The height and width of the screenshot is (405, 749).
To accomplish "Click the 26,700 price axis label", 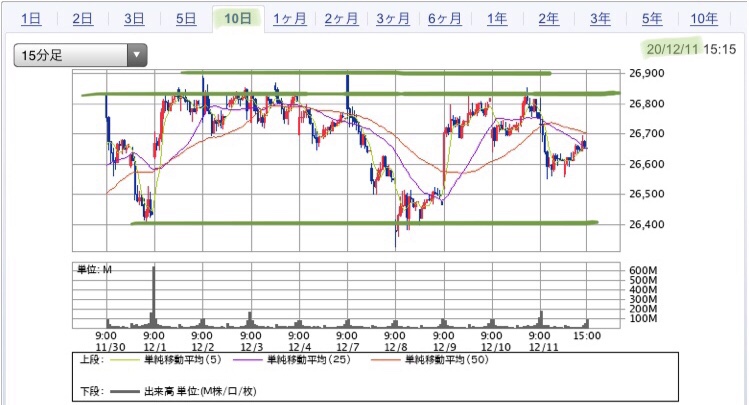I will (x=647, y=134).
